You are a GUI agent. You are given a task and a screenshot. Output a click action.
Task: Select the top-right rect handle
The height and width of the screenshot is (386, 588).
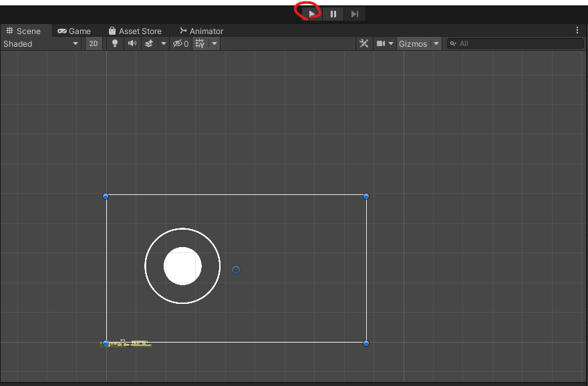(366, 196)
